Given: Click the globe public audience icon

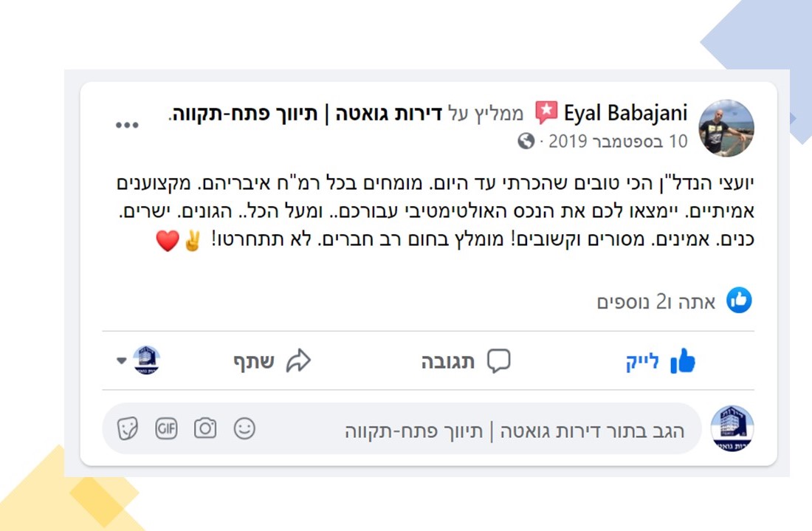Looking at the screenshot, I should point(526,140).
